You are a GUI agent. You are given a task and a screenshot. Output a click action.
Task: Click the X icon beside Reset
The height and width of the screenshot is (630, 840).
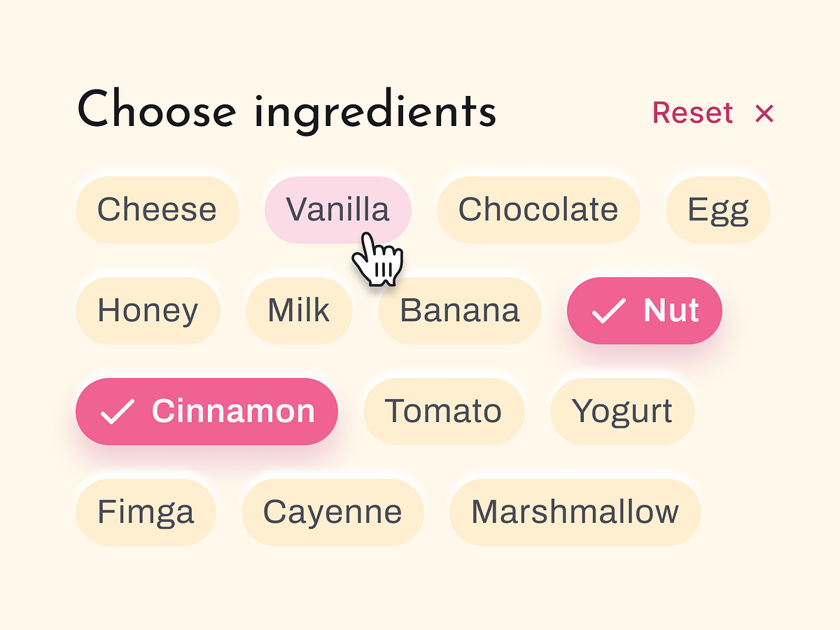click(x=764, y=113)
